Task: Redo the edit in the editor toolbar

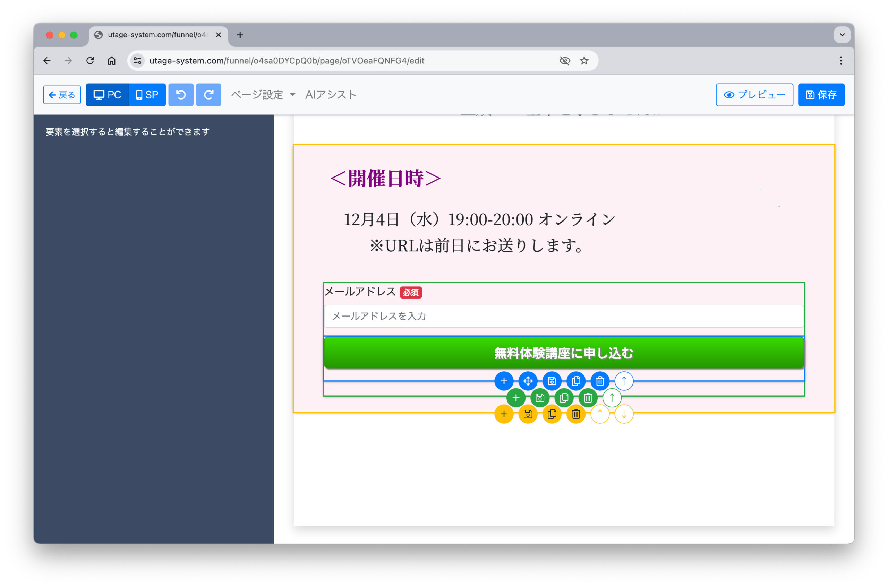Action: tap(208, 95)
